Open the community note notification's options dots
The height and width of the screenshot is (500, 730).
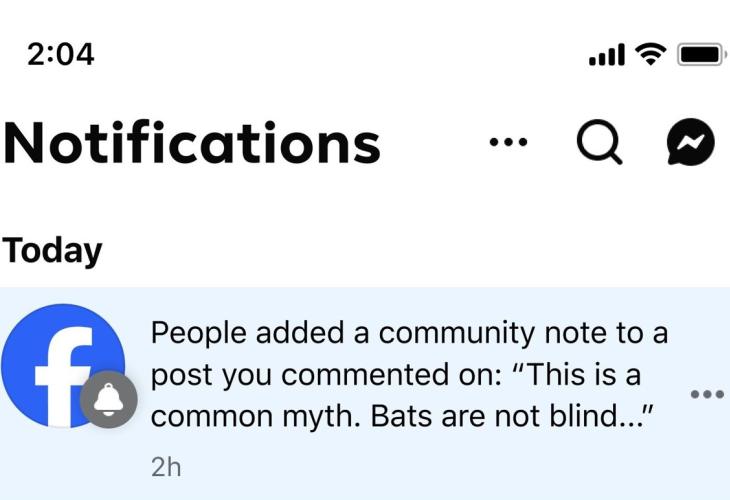[x=707, y=394]
